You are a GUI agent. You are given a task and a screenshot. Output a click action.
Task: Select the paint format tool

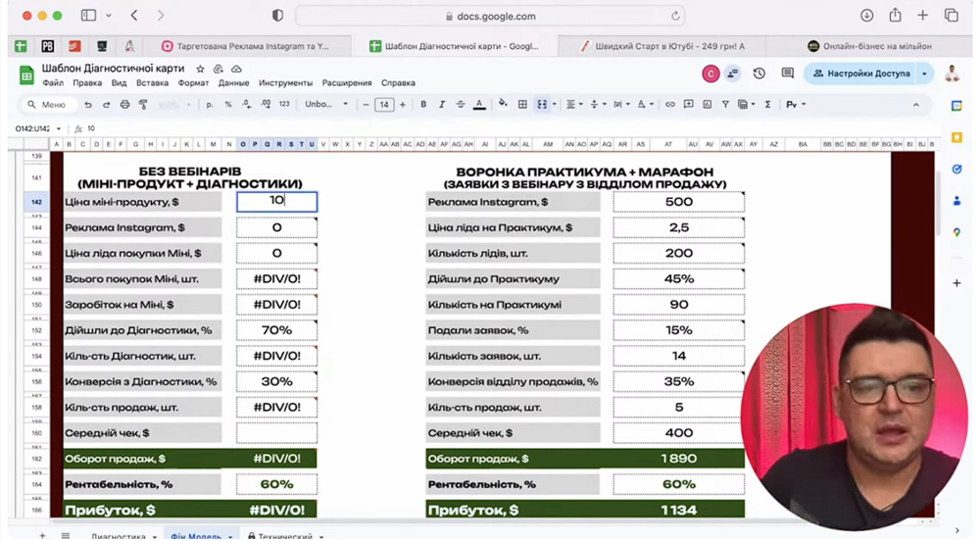(143, 105)
